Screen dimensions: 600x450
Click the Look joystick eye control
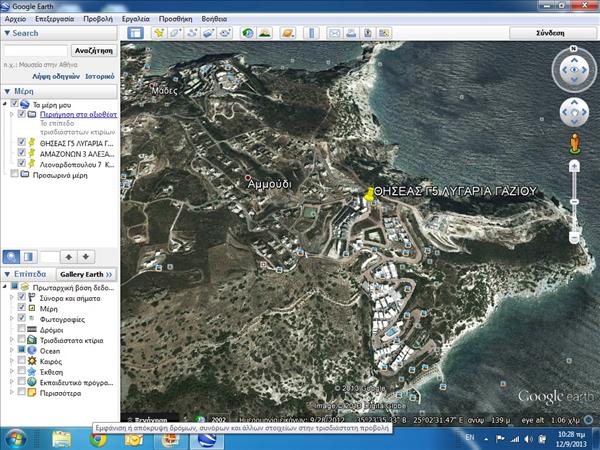(x=574, y=70)
